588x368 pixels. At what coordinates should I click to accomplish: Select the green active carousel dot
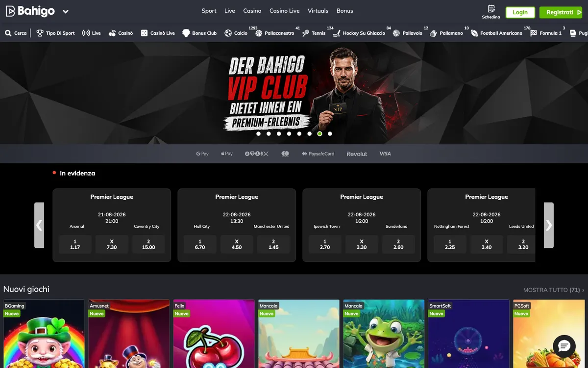[x=319, y=133]
